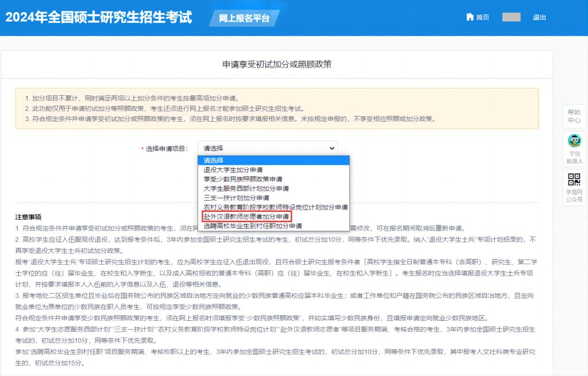Click the grey username box in header
This screenshot has width=588, height=376.
(511, 17)
